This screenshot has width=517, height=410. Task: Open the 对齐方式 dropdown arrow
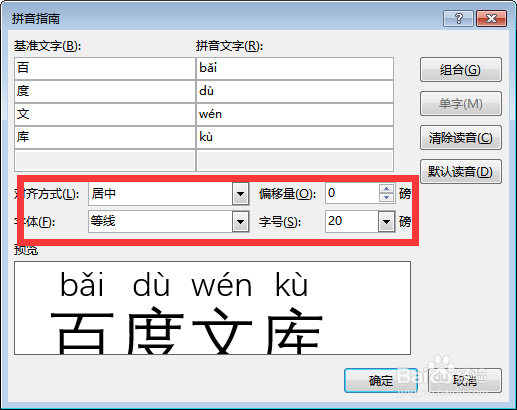pyautogui.click(x=240, y=194)
